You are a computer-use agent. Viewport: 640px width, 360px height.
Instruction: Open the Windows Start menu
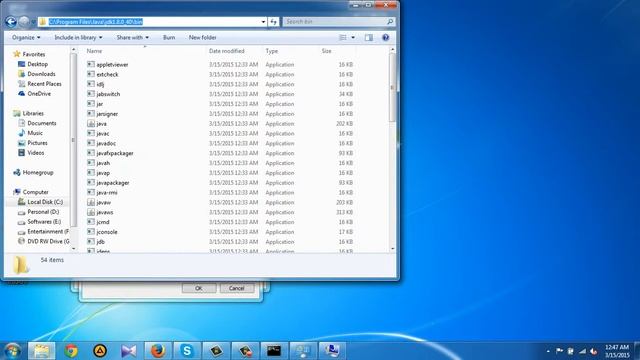[x=12, y=351]
